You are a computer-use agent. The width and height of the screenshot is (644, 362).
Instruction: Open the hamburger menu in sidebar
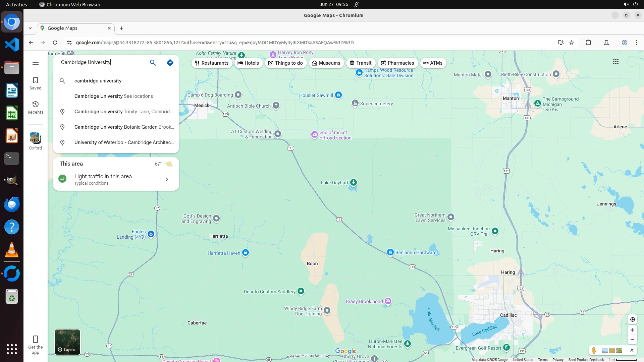click(x=36, y=63)
